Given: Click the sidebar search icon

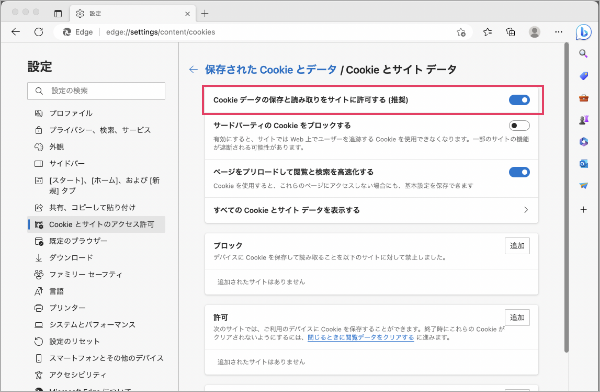Looking at the screenshot, I should pos(583,54).
